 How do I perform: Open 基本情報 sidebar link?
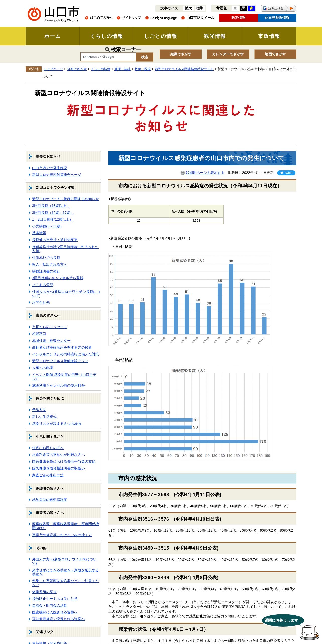39,233
